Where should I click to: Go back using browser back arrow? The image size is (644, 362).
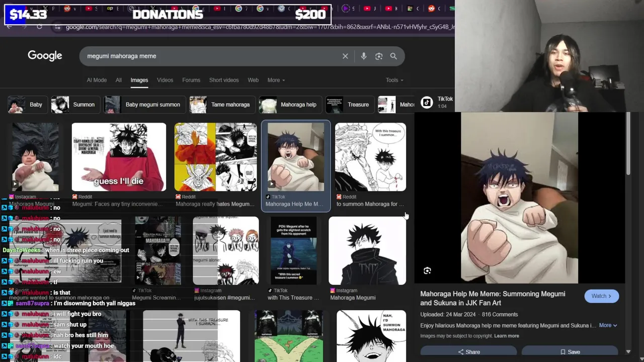tap(9, 27)
